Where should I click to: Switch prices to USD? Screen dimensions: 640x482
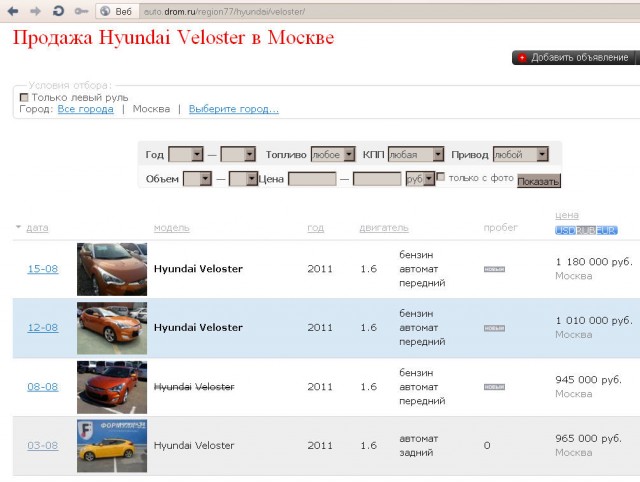565,231
